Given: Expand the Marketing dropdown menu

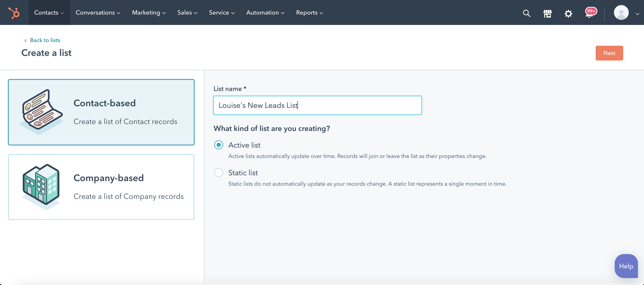Looking at the screenshot, I should [x=149, y=12].
